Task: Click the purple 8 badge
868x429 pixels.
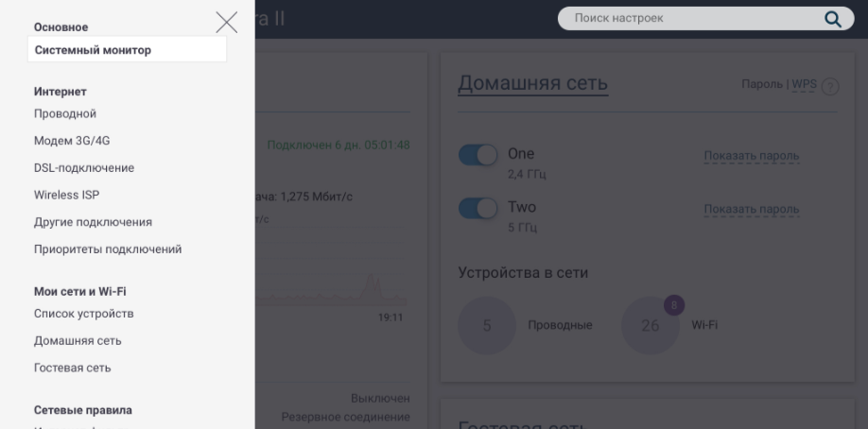Action: point(674,305)
